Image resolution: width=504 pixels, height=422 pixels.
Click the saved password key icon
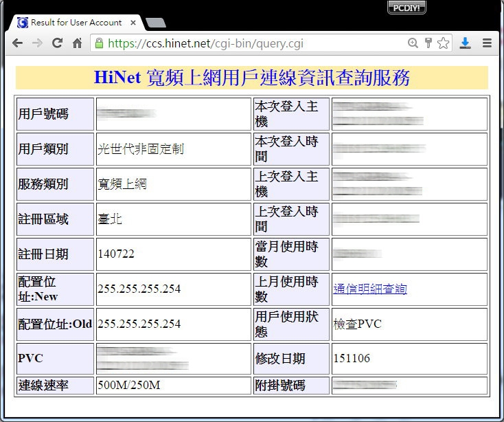pos(428,43)
